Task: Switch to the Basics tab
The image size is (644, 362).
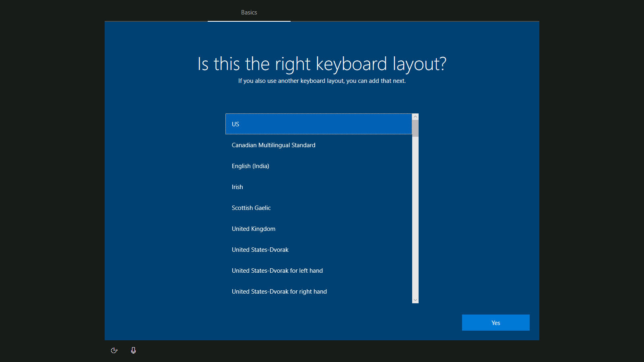Action: [x=249, y=12]
